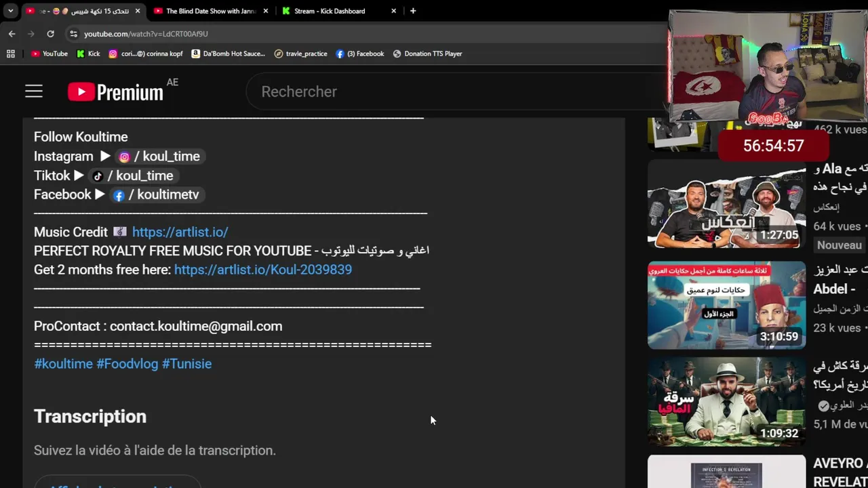Open the YouTube hamburger guide menu
The height and width of the screenshot is (488, 868).
pyautogui.click(x=34, y=91)
